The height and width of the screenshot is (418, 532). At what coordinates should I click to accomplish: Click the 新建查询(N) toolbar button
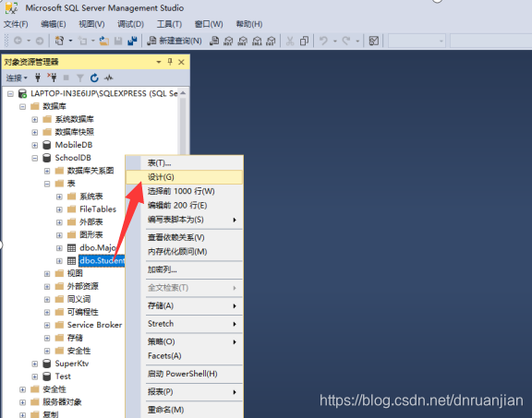pyautogui.click(x=175, y=41)
